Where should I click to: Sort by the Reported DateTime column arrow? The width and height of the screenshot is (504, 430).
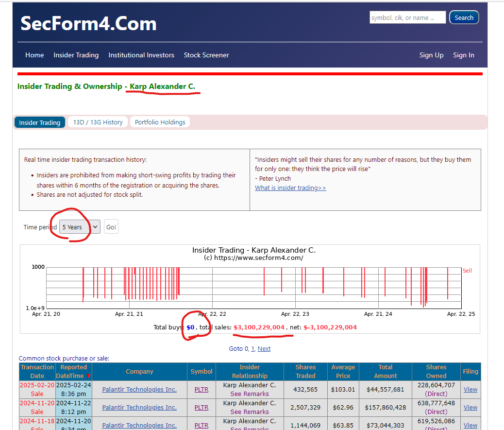(x=88, y=376)
